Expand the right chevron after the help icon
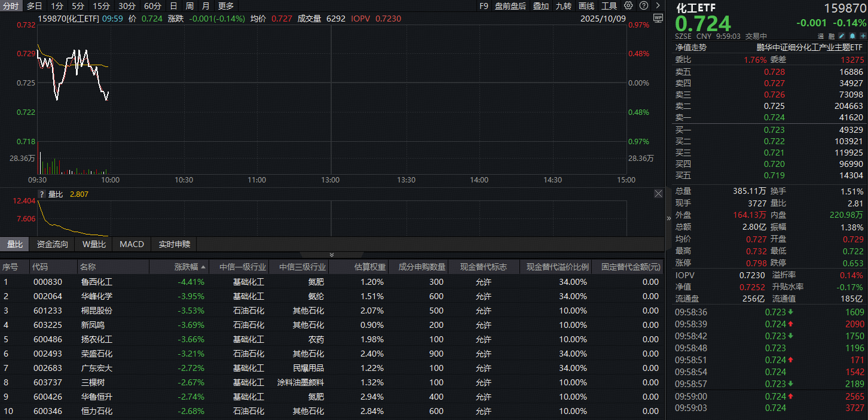This screenshot has width=868, height=420. [x=659, y=5]
